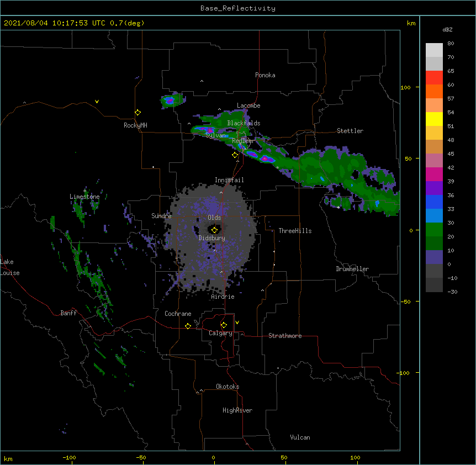Pick the orange 60-57 dBZ legend swatch
This screenshot has width=476, height=465.
click(x=434, y=91)
